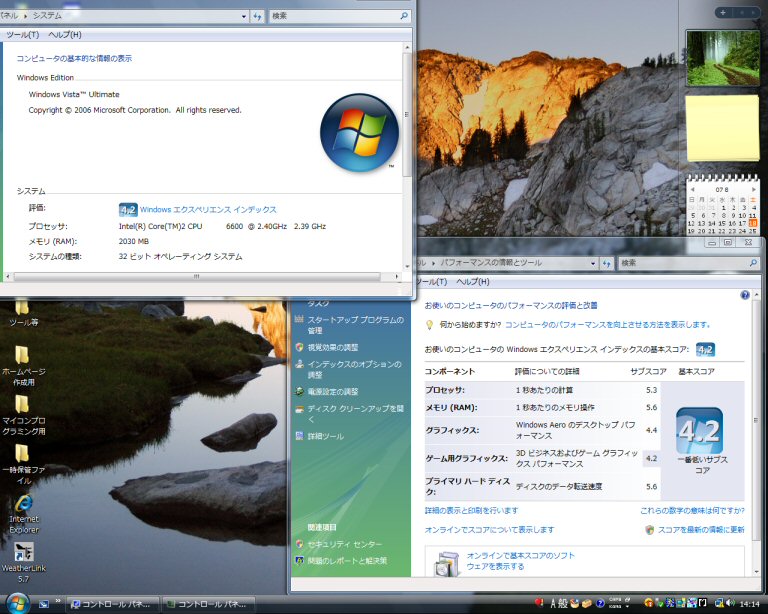The height and width of the screenshot is (614, 768).
Task: Click the volume speaker icon in the tray
Action: (x=730, y=603)
